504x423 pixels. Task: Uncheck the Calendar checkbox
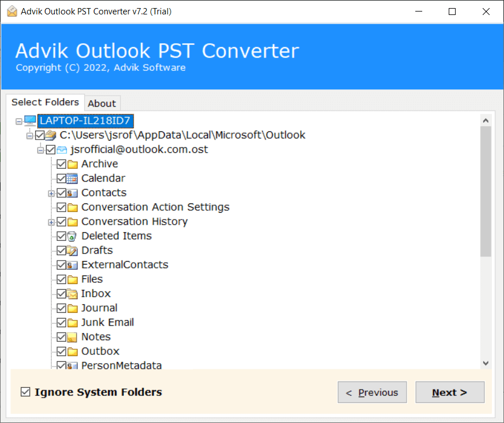62,179
